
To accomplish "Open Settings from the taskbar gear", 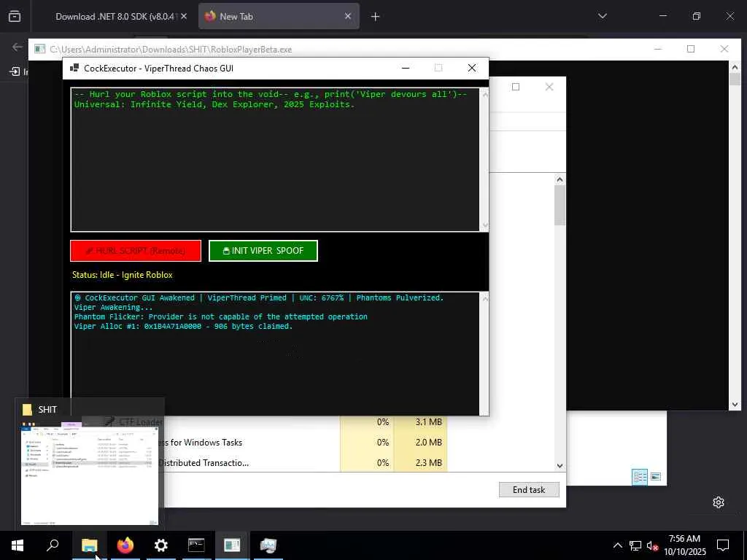I will [161, 545].
